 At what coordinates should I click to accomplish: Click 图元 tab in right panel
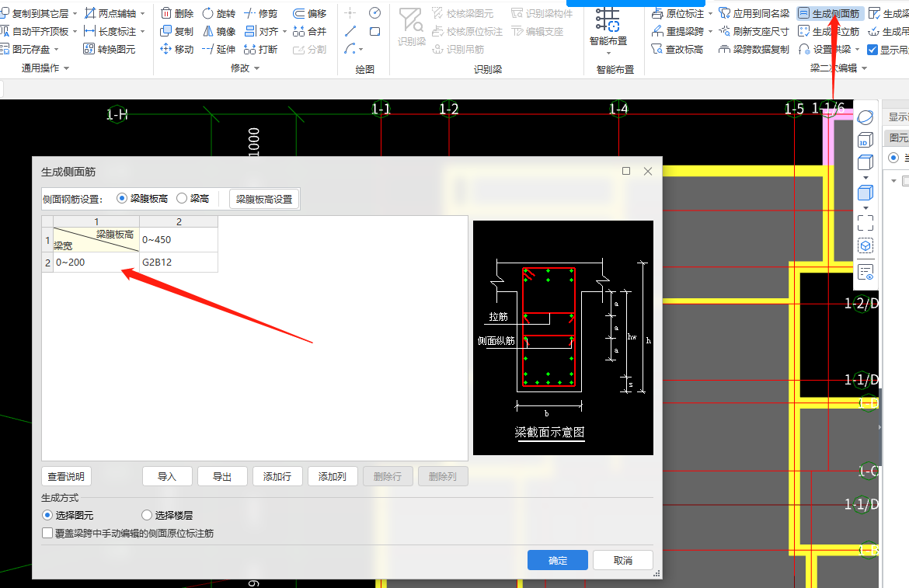tap(898, 137)
